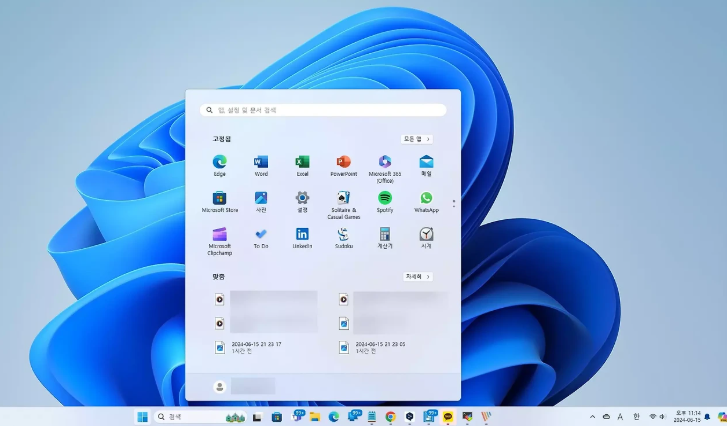Click the Wi-Fi network tray icon
This screenshot has width=727, height=426.
(x=652, y=417)
